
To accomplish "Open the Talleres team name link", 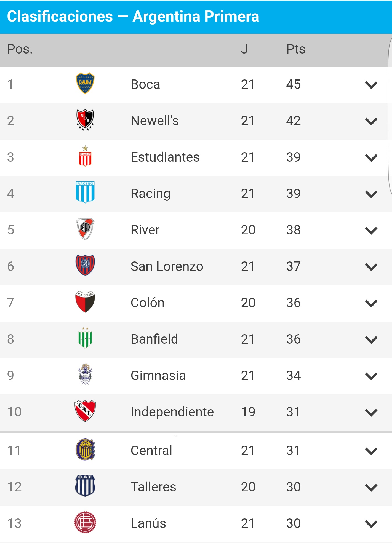I will (x=153, y=487).
